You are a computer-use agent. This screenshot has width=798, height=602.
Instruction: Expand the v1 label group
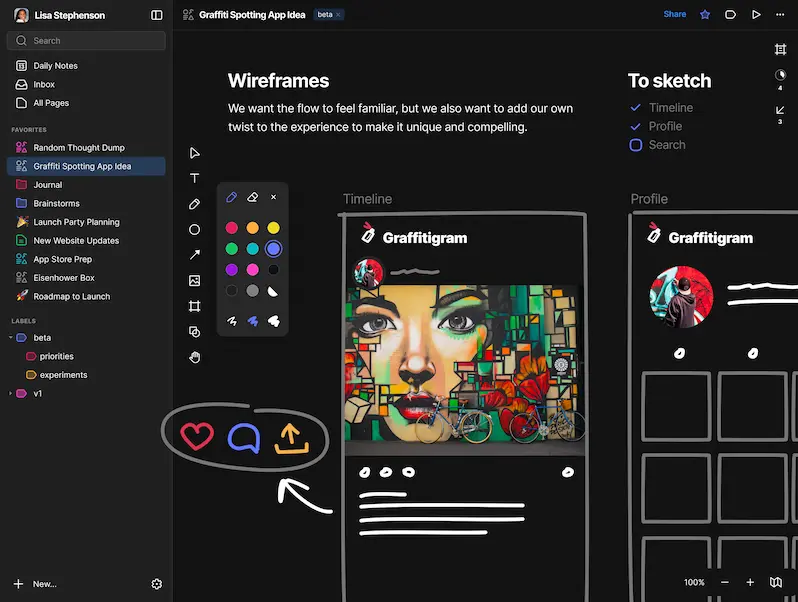click(10, 393)
